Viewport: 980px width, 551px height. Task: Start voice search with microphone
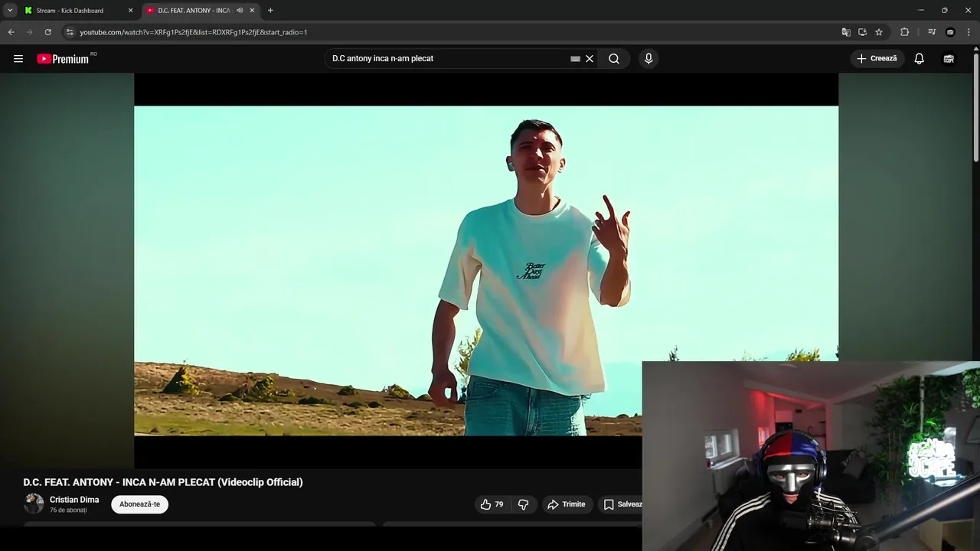[648, 59]
